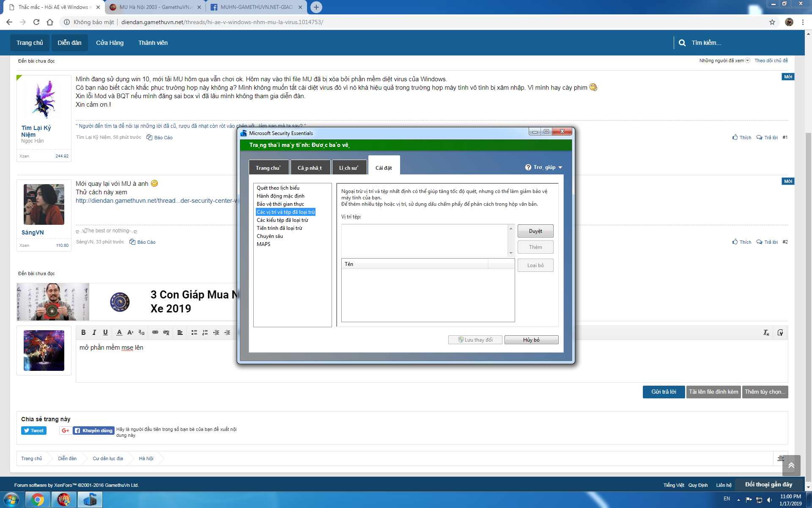Toggle BB code editor mode icon
Screen dimensions: 812x508
click(780, 333)
